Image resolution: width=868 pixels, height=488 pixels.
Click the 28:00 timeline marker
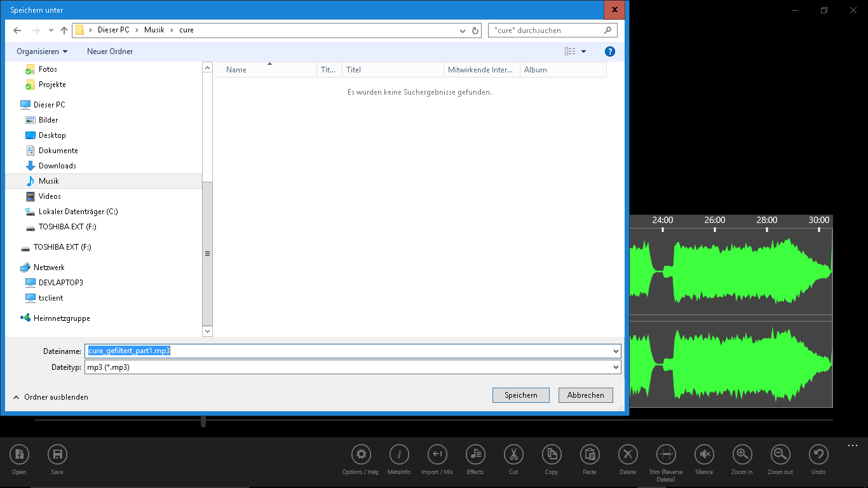[767, 220]
